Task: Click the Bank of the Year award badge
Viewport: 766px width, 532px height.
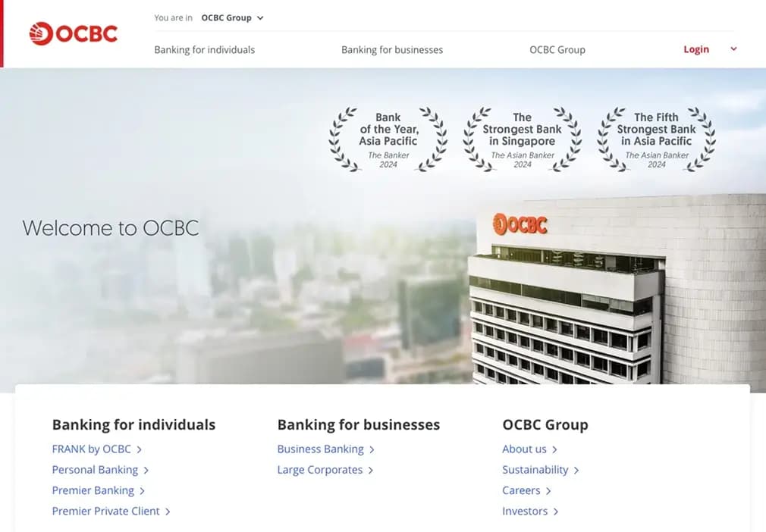Action: (388, 139)
